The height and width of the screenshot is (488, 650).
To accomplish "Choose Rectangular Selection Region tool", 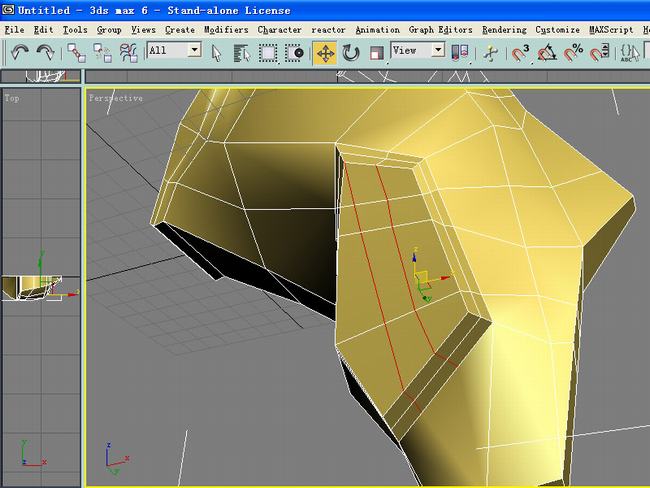I will [268, 53].
